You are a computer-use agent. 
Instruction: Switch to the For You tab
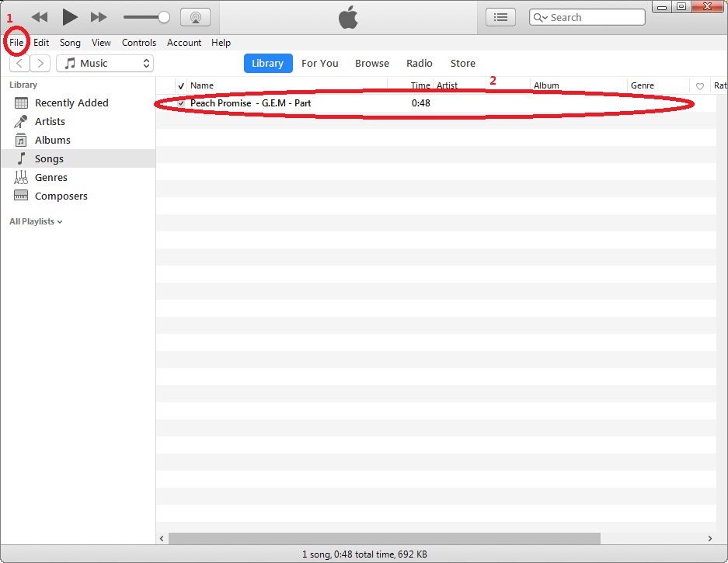(320, 63)
